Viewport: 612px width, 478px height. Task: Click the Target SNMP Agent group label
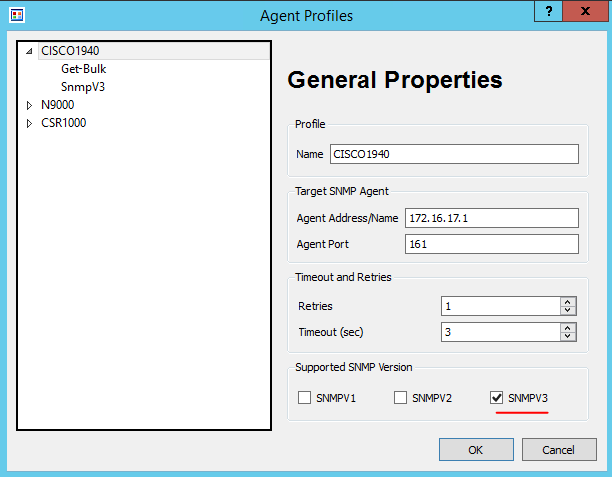click(342, 191)
